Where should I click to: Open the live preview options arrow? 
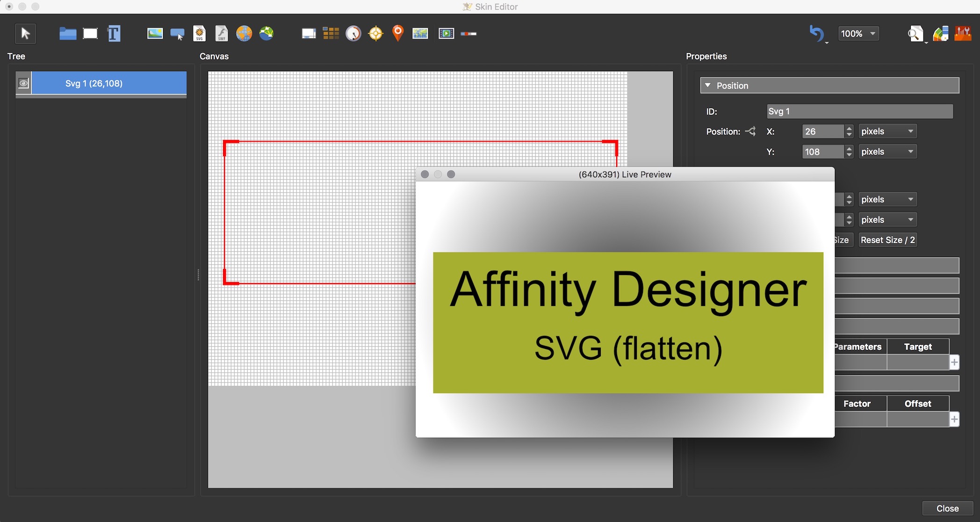pos(926,43)
